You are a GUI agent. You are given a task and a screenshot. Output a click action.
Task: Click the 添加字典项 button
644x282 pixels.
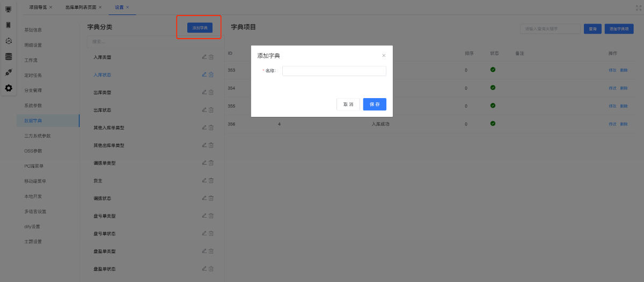pyautogui.click(x=619, y=29)
